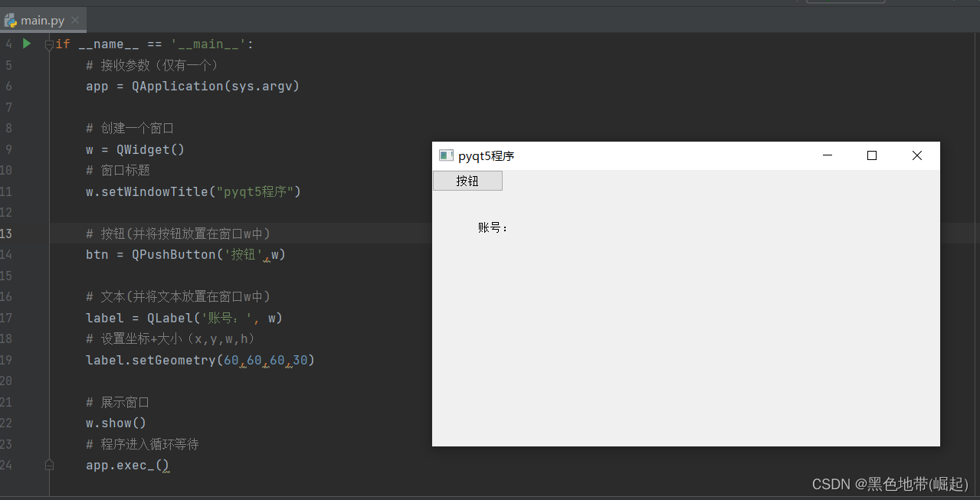Click the w.setWindowTitle code line

[x=194, y=191]
